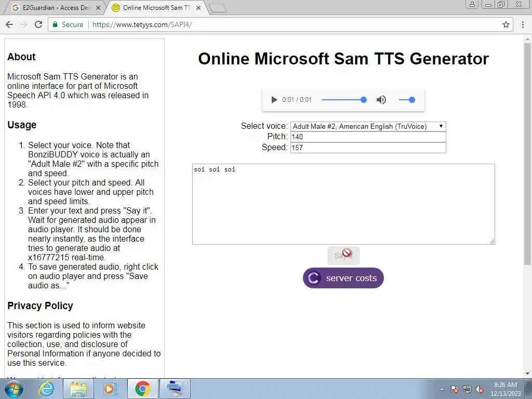Screen dimensions: 532x399
Task: Launch Internet Explorer from taskbar
Action: [x=46, y=389]
